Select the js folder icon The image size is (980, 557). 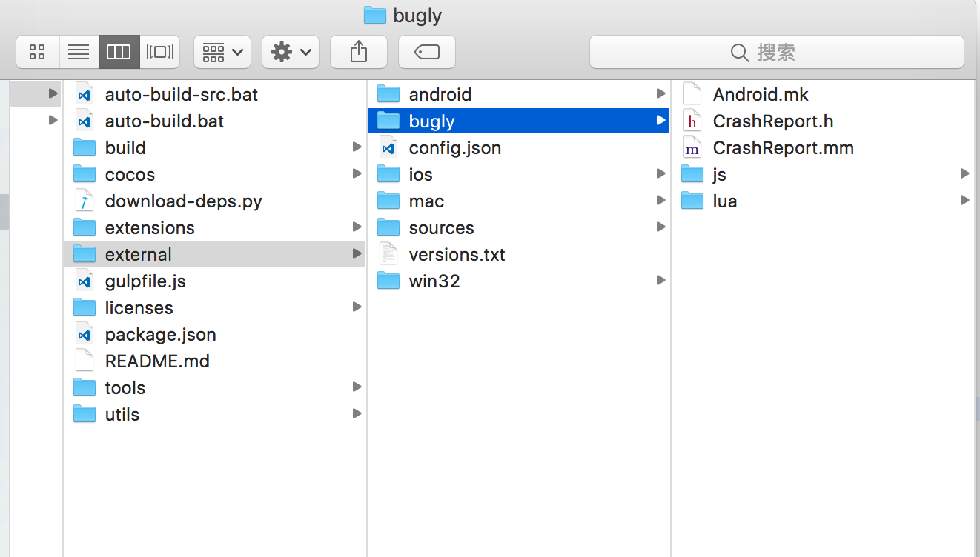[692, 175]
